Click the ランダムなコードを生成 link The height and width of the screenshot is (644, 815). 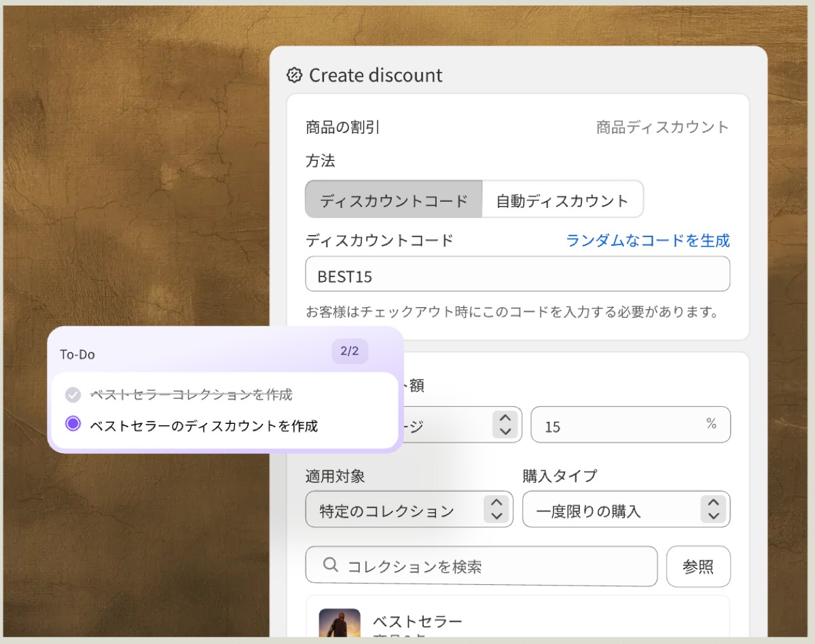pyautogui.click(x=647, y=240)
